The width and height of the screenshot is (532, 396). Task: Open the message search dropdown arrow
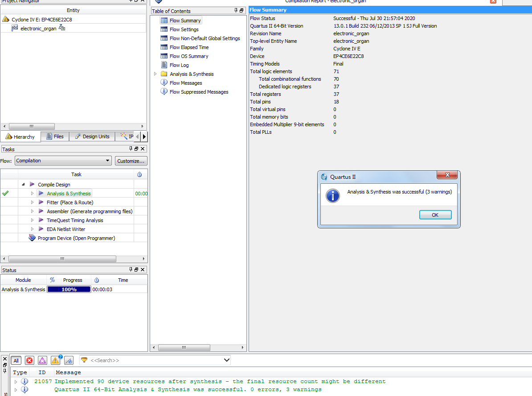tap(227, 360)
